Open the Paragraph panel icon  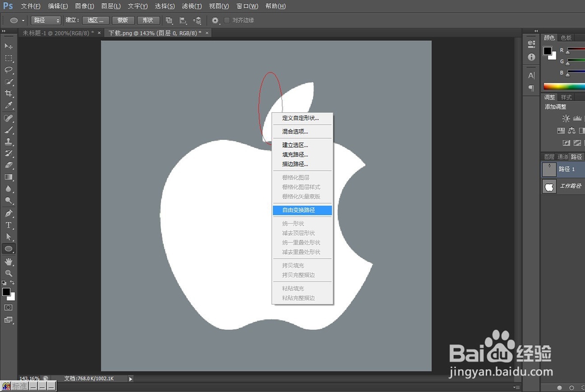click(x=531, y=88)
